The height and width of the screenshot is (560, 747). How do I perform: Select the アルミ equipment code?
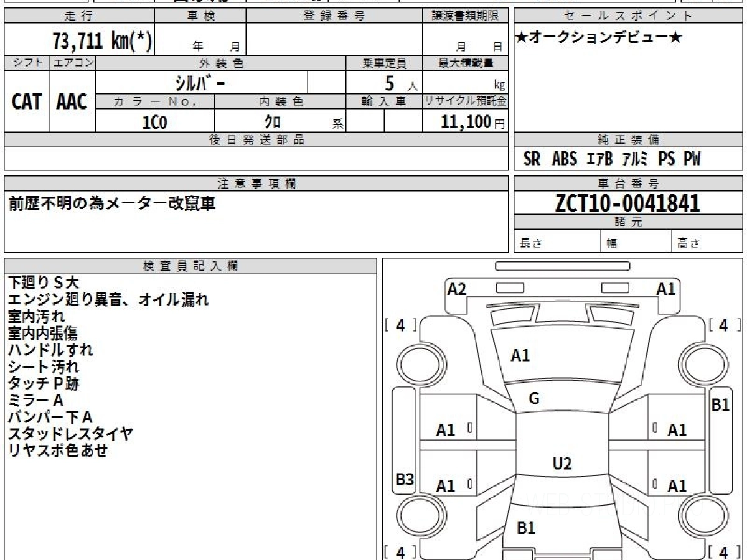click(636, 159)
